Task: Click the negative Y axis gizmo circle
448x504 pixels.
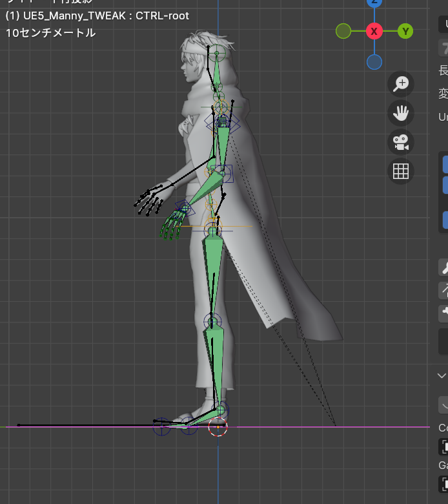Action: (x=343, y=31)
